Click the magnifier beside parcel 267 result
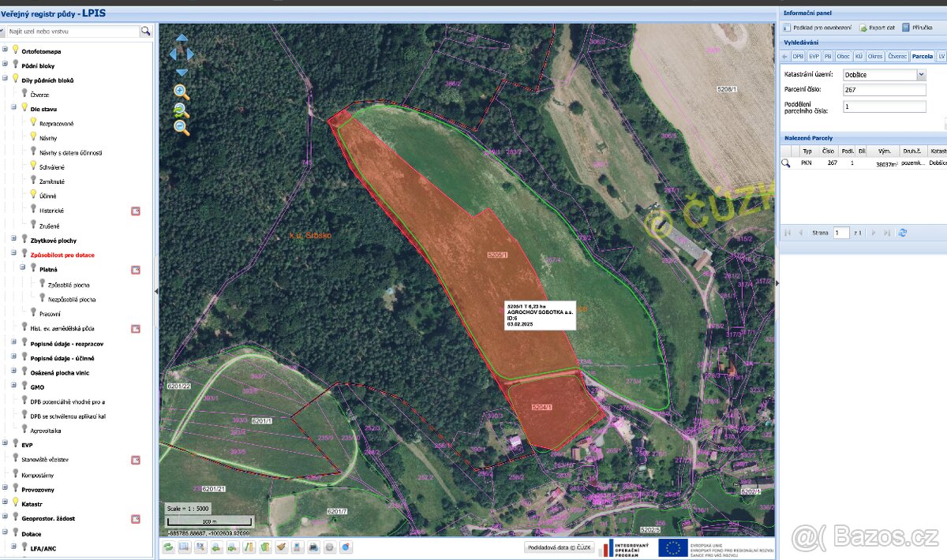 tap(786, 163)
